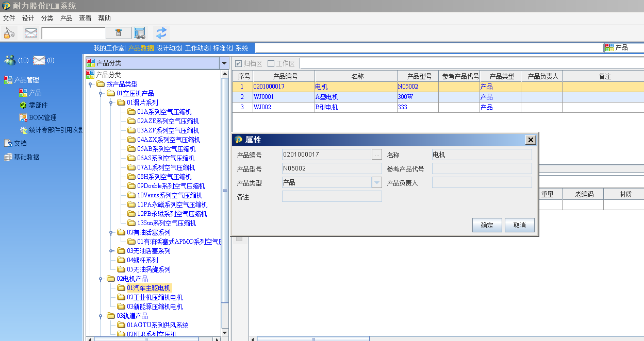The image size is (644, 341).
Task: Click the online users icon showing (10)
Action: click(x=10, y=60)
